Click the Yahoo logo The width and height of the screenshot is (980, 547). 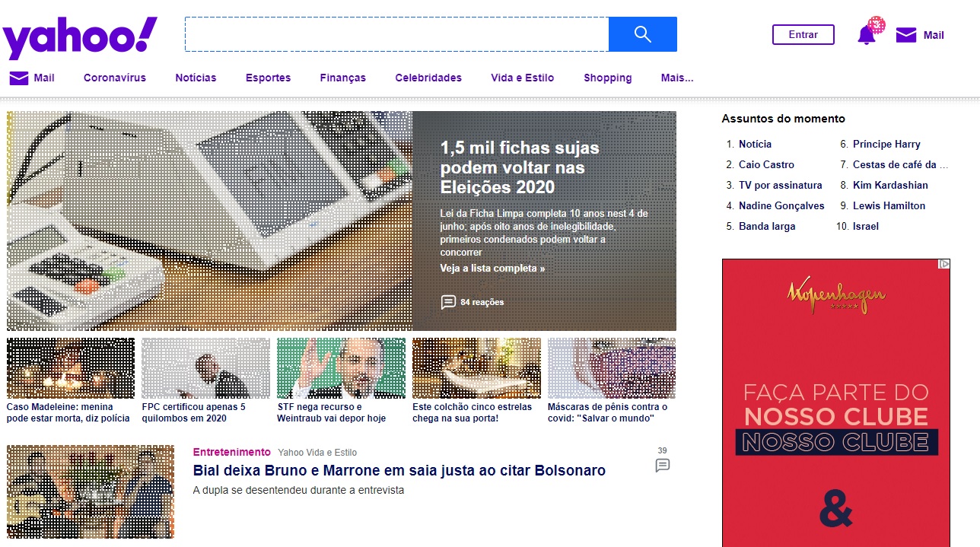pyautogui.click(x=80, y=38)
